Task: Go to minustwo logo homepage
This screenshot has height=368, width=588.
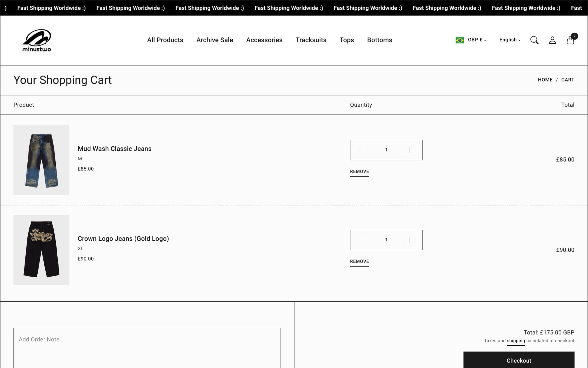Action: click(37, 40)
